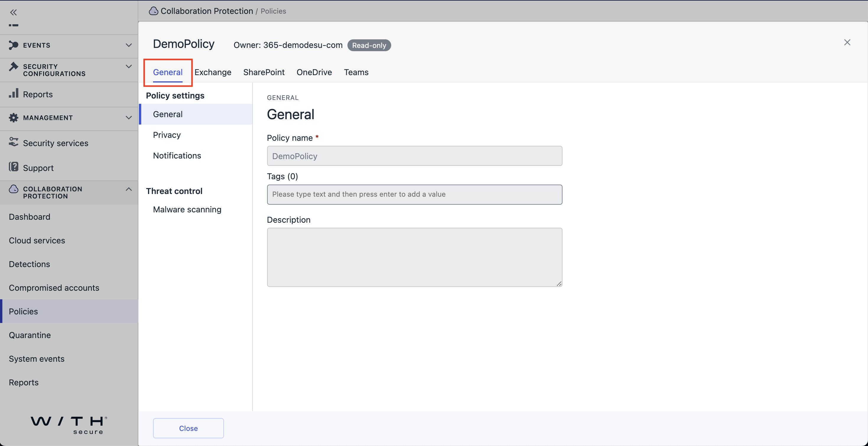
Task: Click the Security services sliders icon
Action: [x=14, y=142]
